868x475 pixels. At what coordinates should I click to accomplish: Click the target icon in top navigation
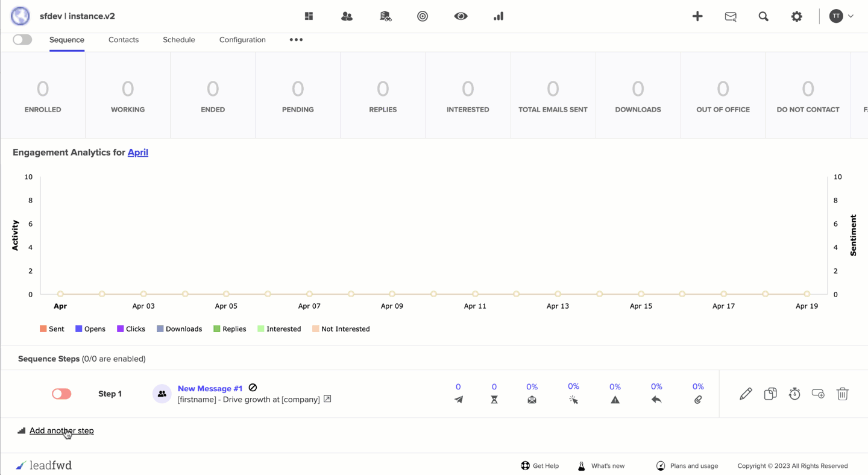pyautogui.click(x=423, y=16)
